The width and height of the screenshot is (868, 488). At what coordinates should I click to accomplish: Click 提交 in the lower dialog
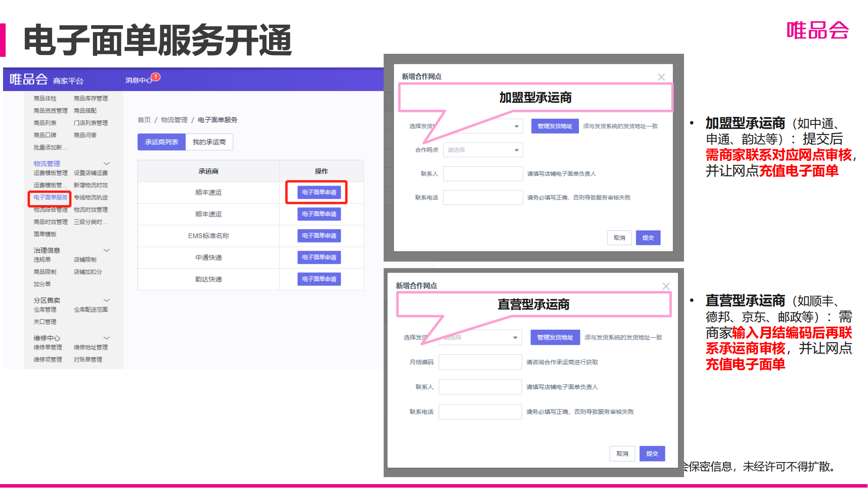point(652,454)
